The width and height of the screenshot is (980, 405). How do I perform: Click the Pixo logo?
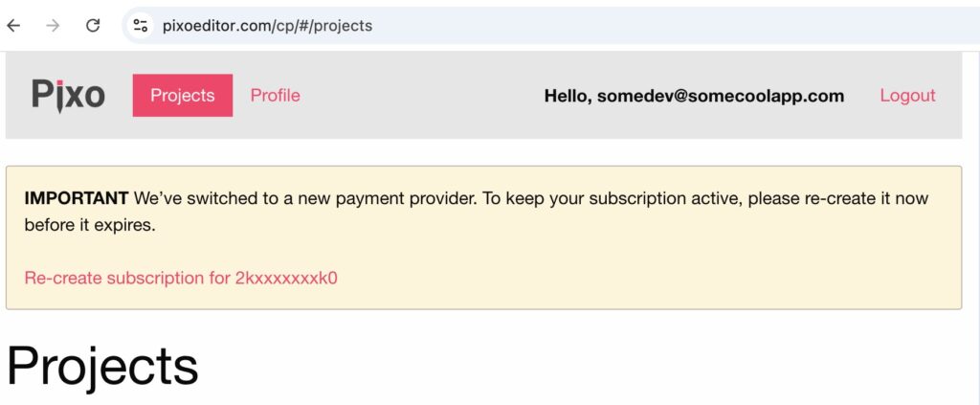68,95
